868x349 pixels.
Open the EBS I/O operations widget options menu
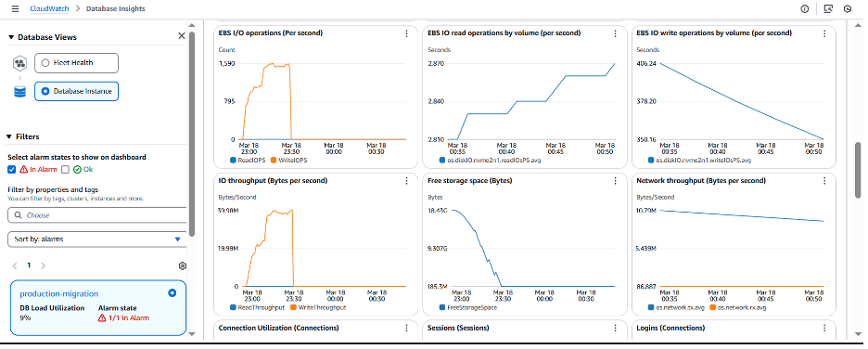pos(406,33)
